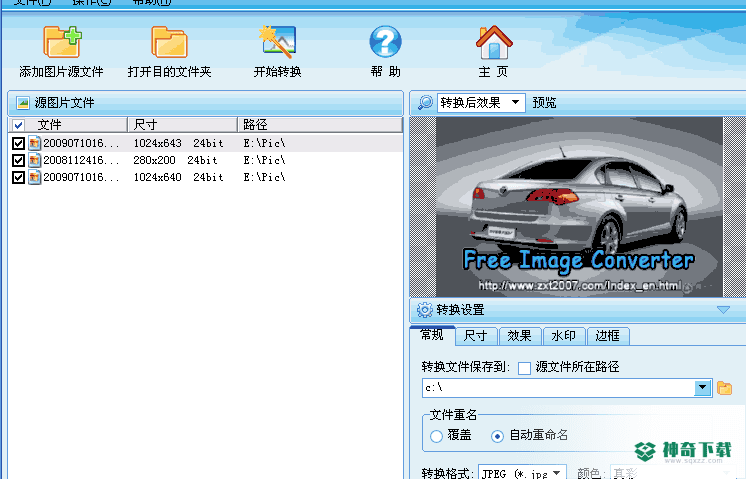The image size is (746, 479).
Task: Open the 颜色 color depth dropdown
Action: [674, 473]
